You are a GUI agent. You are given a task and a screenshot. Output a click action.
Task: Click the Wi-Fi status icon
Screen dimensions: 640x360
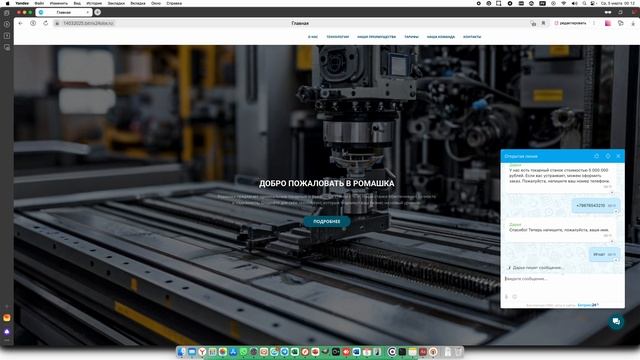click(564, 3)
